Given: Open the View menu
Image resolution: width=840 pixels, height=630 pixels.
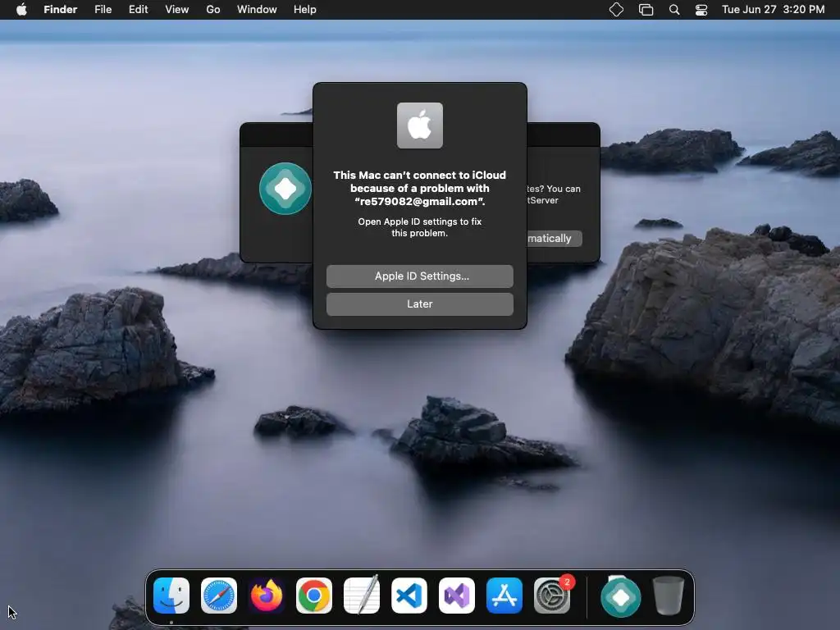Looking at the screenshot, I should tap(177, 10).
